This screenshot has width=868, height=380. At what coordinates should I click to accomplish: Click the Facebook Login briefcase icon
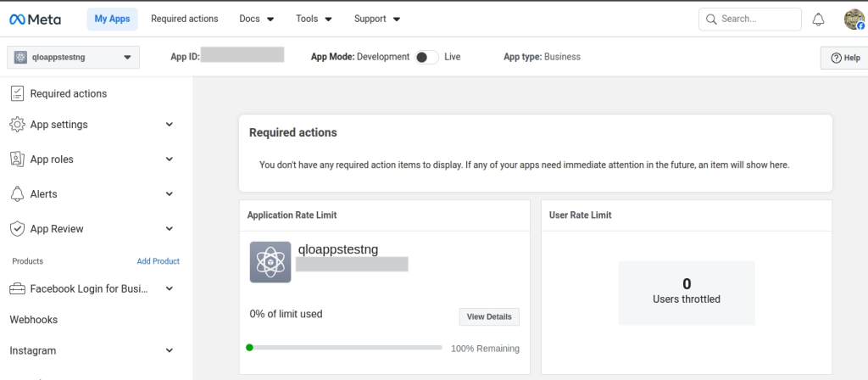[x=18, y=288]
